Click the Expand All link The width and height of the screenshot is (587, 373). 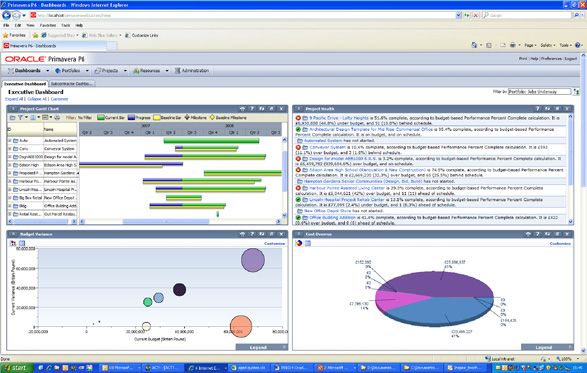(14, 99)
